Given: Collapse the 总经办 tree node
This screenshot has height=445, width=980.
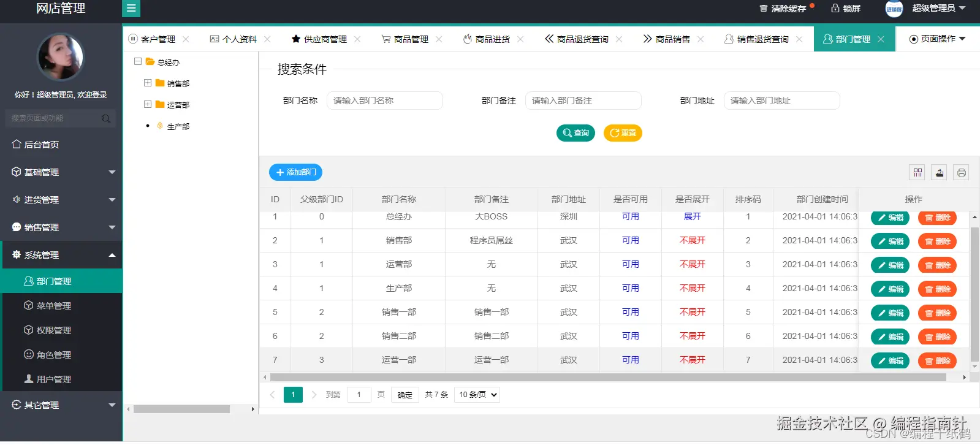Looking at the screenshot, I should click(x=138, y=62).
